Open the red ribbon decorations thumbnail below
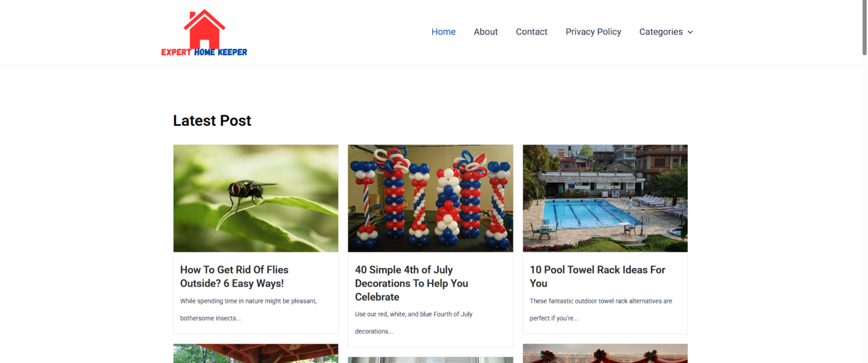 (605, 354)
